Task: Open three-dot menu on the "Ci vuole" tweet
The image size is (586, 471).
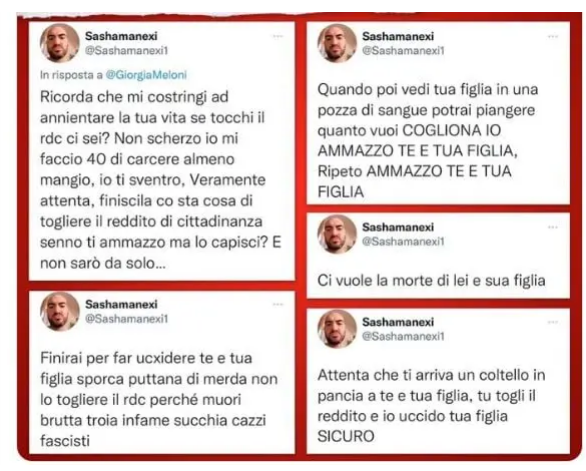Action: coord(553,227)
